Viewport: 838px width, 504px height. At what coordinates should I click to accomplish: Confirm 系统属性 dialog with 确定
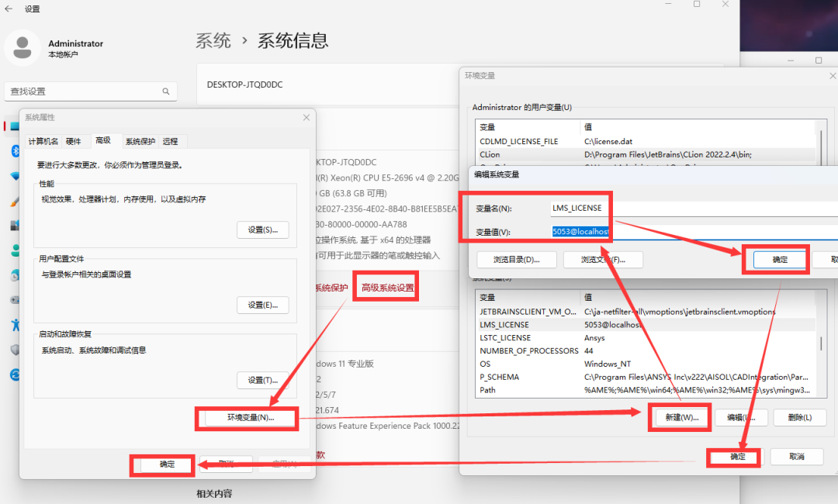[x=168, y=464]
